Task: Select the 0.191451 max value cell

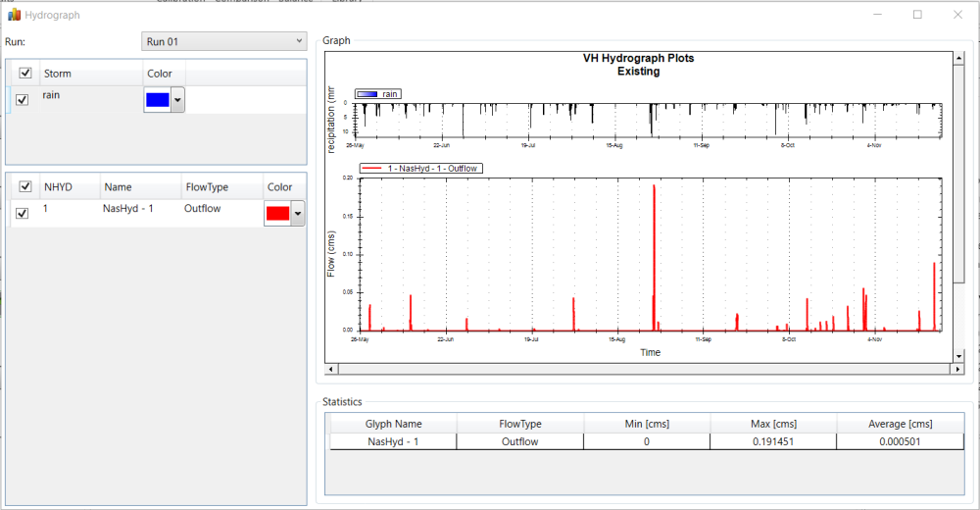Action: [773, 442]
